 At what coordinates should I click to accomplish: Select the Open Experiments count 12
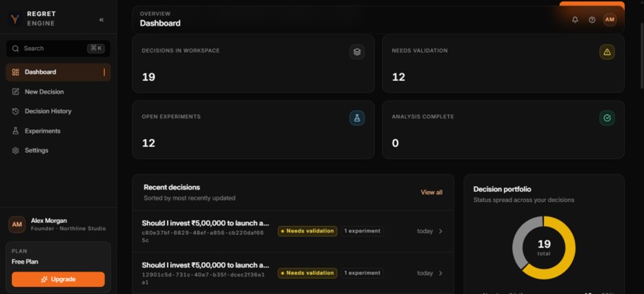click(x=149, y=143)
